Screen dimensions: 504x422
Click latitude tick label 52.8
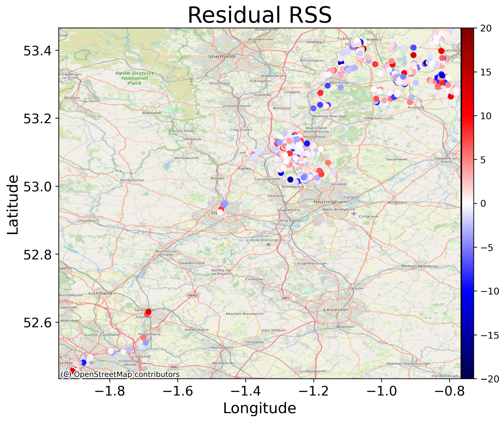pos(37,255)
